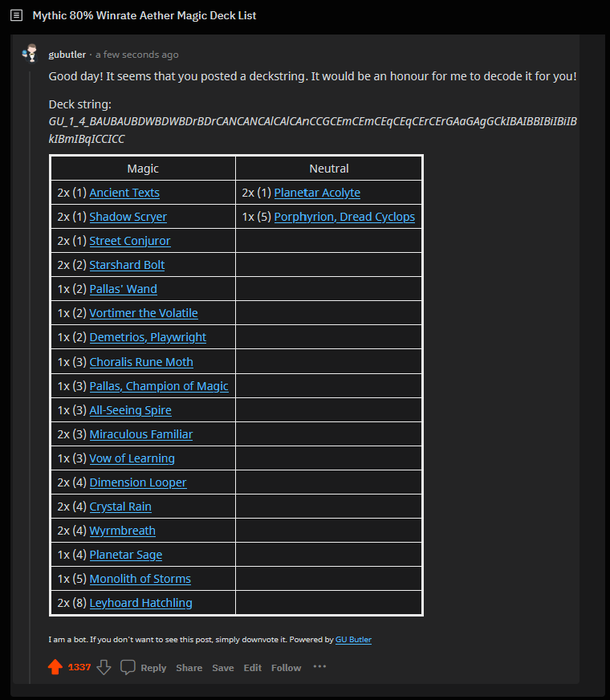
Task: Open the Planetar Acolyte card link
Action: pyautogui.click(x=317, y=193)
